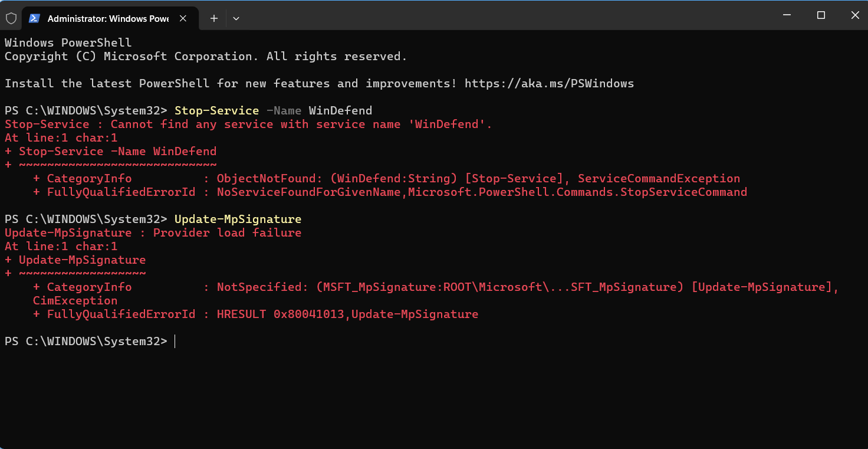Click the 'Windows PowerShell' header line
The image size is (868, 449).
pyautogui.click(x=68, y=42)
